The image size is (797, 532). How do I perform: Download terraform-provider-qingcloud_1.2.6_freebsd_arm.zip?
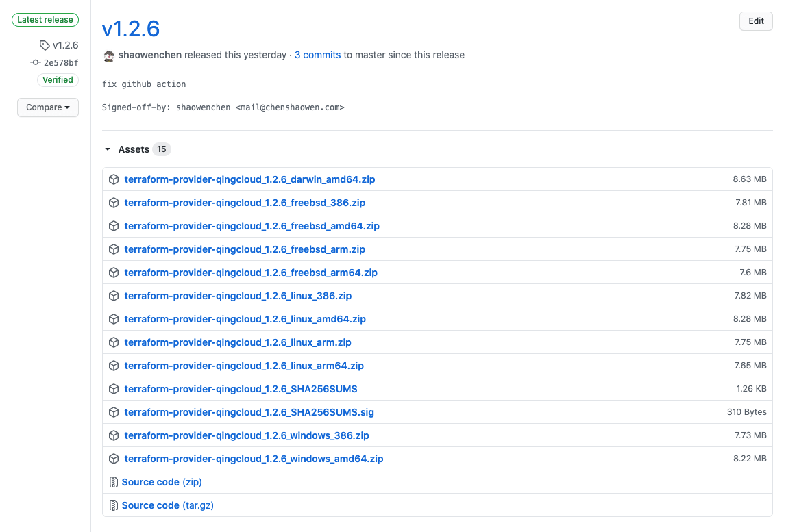click(x=245, y=249)
